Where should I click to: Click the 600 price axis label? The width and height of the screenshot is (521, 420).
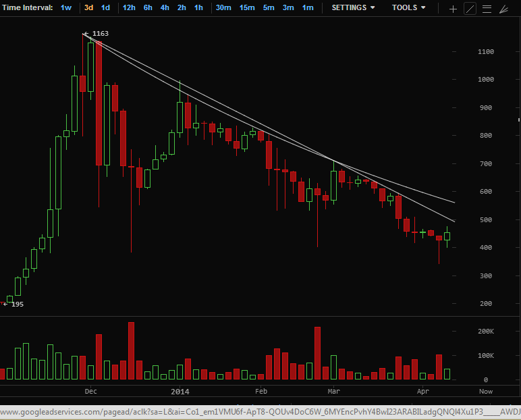[486, 192]
